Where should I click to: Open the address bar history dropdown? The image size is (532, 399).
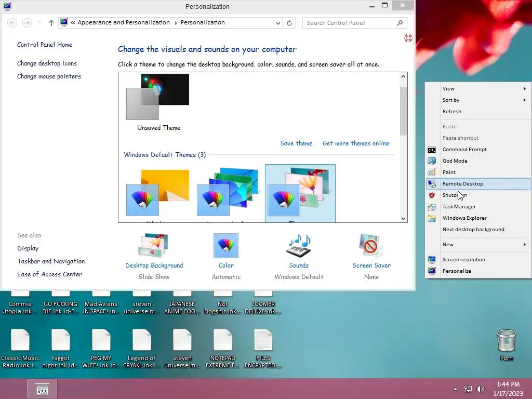278,23
